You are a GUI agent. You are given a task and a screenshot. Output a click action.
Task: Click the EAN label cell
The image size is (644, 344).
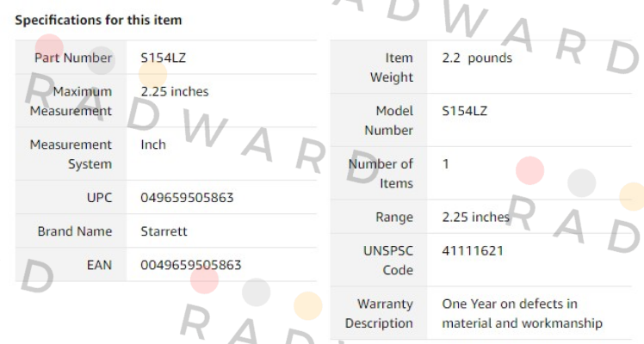71,265
